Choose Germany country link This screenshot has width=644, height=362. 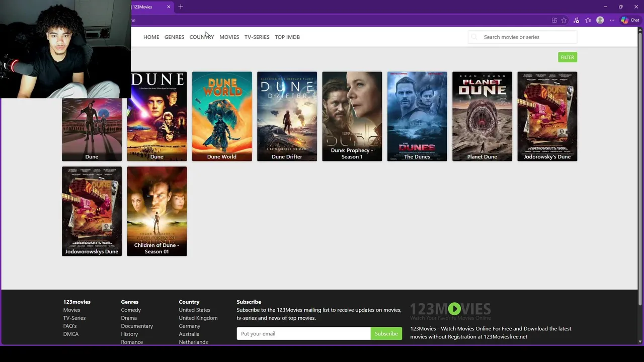point(189,326)
